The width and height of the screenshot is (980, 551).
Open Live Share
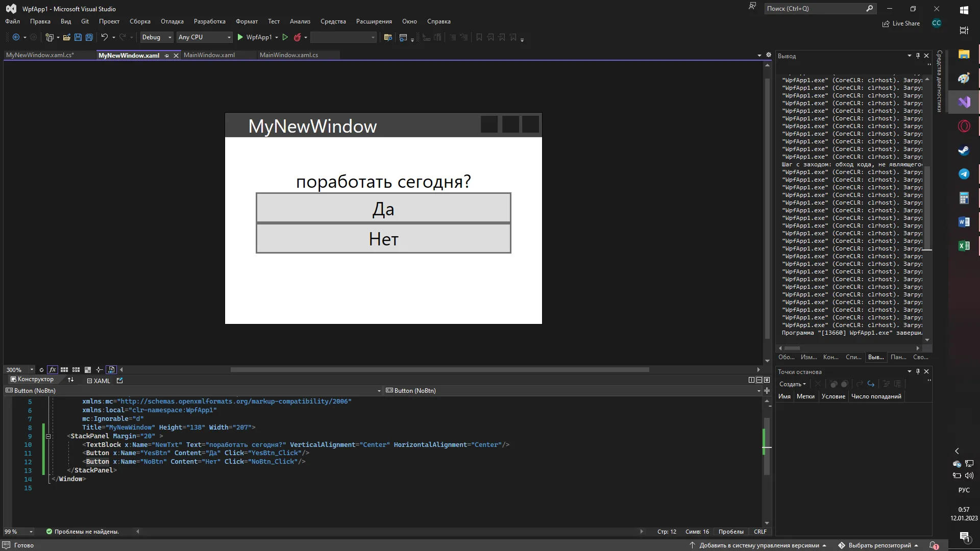[x=901, y=23]
